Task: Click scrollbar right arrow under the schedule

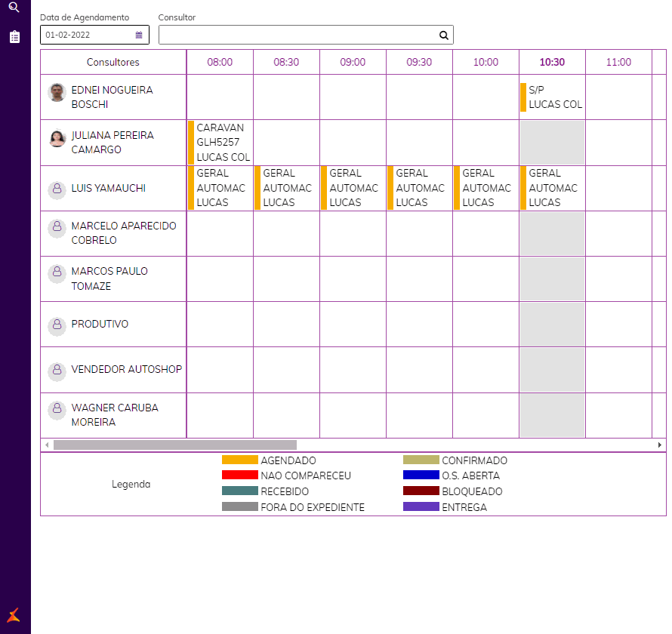Action: click(660, 445)
